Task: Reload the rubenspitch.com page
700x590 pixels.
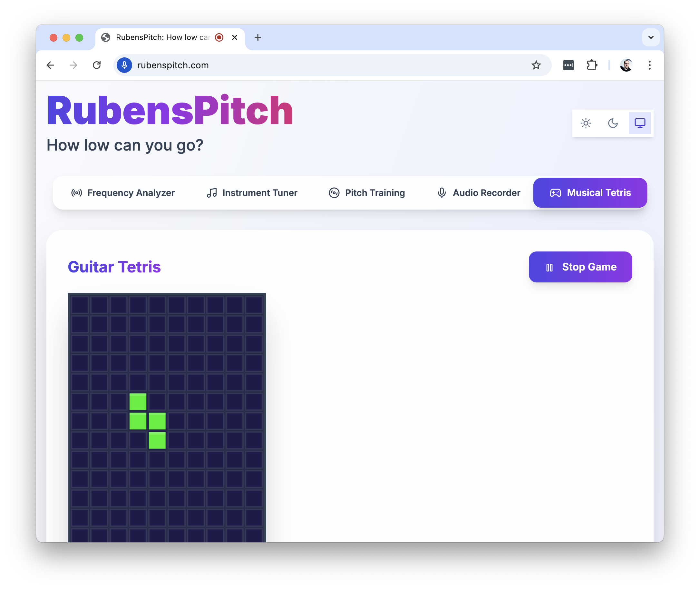Action: [x=97, y=65]
